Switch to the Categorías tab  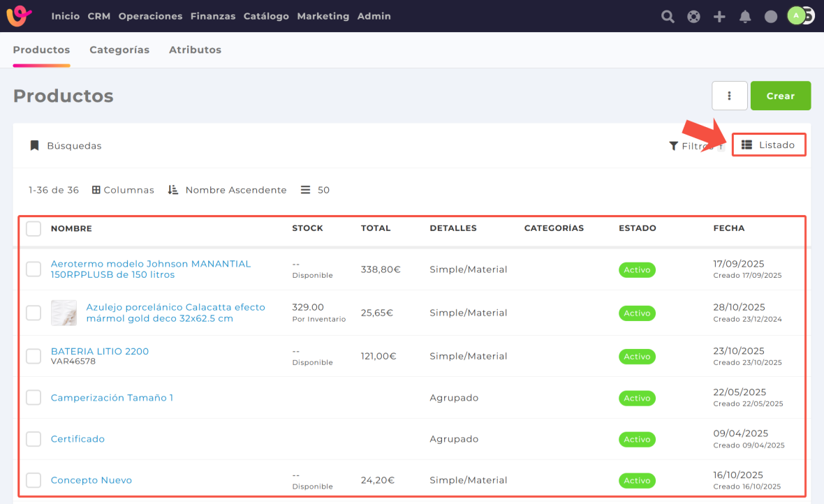119,50
